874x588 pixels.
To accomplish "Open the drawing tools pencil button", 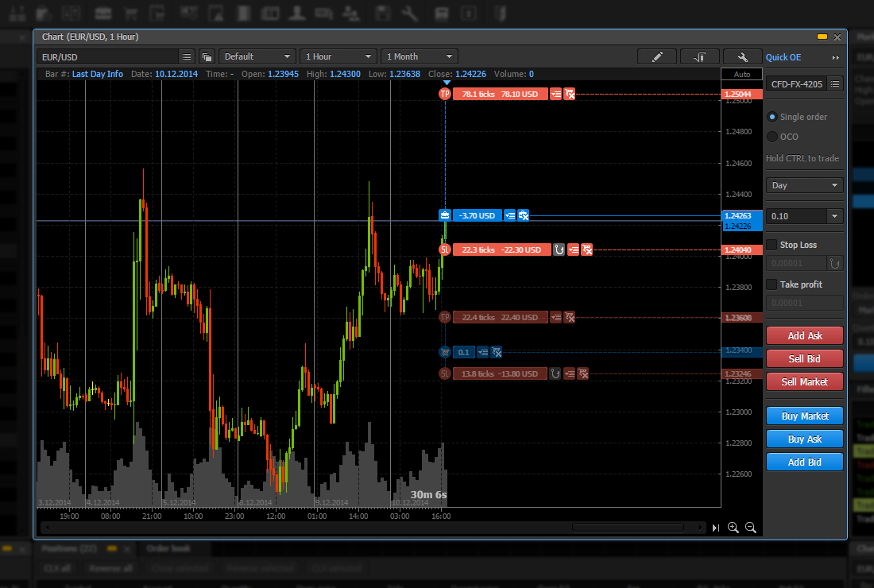I will pyautogui.click(x=656, y=56).
